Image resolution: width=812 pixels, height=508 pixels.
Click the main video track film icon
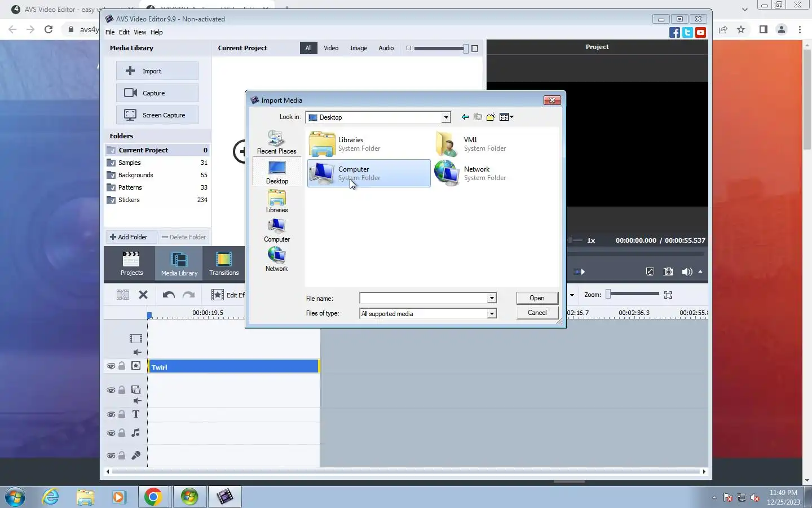pyautogui.click(x=136, y=339)
